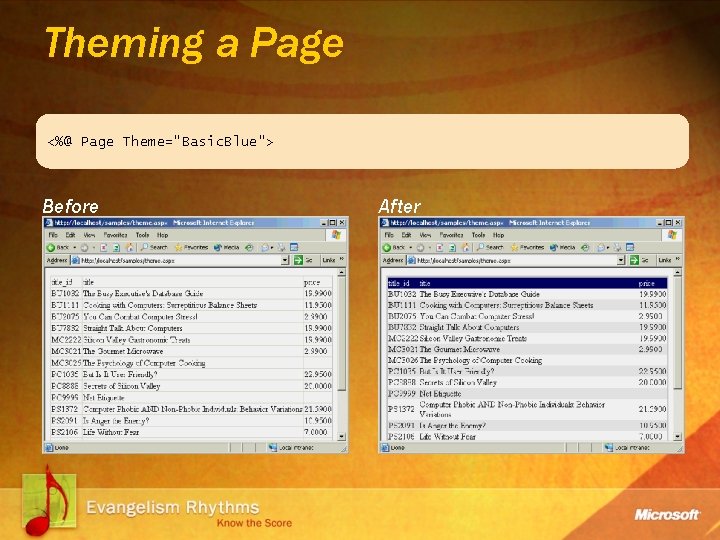Open Media in the After window toolbar
This screenshot has width=720, height=540.
tap(563, 248)
